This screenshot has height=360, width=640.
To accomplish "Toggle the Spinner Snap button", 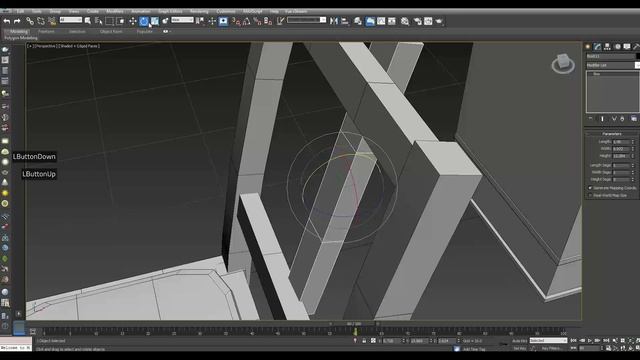I will pos(268,21).
